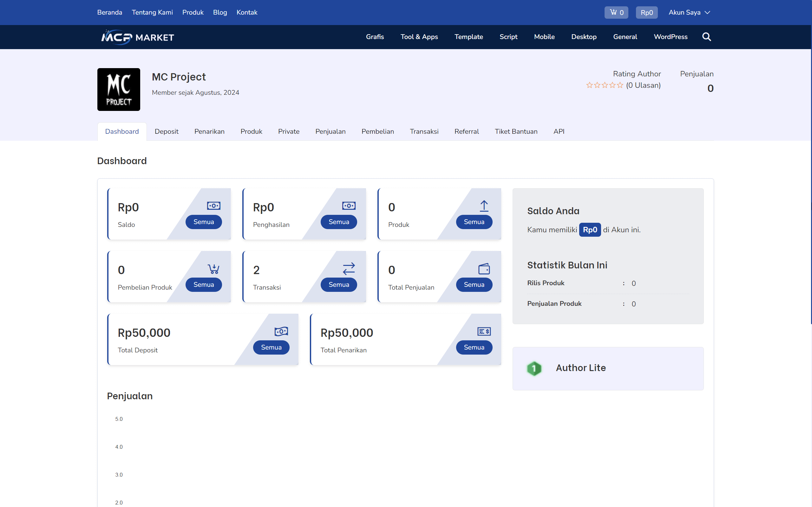Click the shopping cart icon showing 0 items
The width and height of the screenshot is (812, 507).
tap(616, 12)
